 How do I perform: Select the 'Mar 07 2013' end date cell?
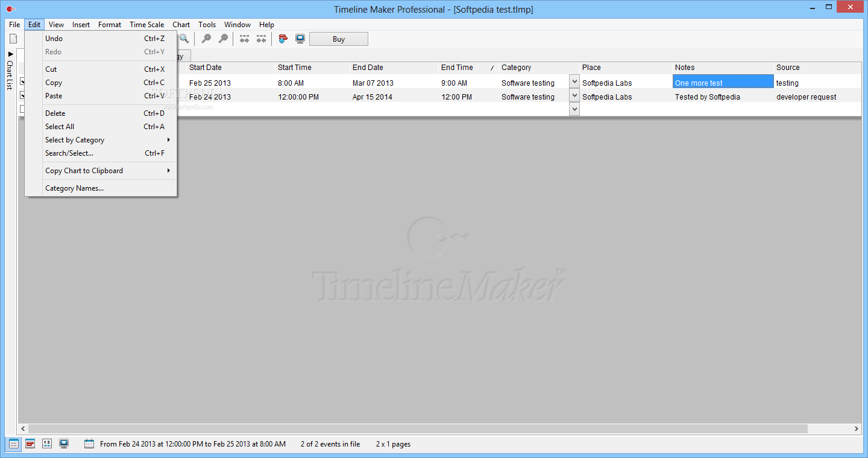tap(394, 83)
